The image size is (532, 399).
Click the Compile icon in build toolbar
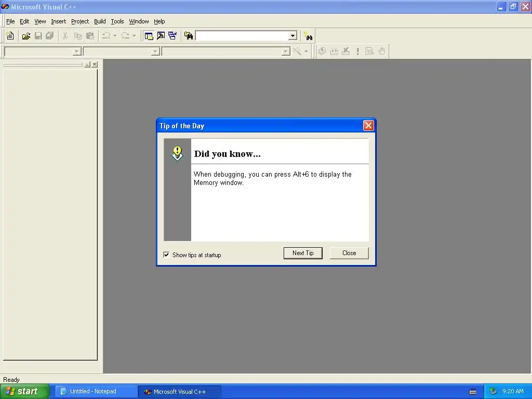point(322,51)
